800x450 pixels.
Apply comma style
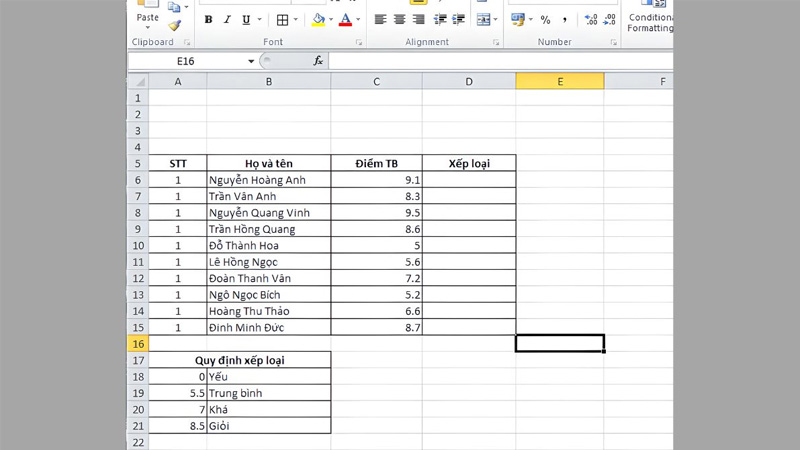[x=564, y=20]
